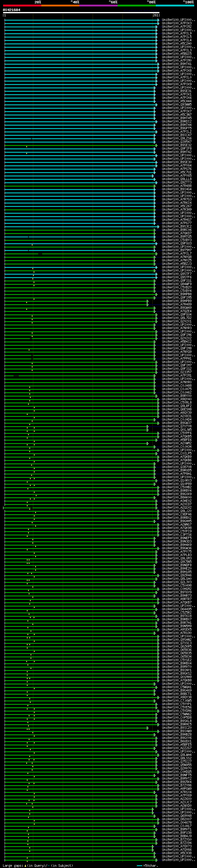Select the UniRef100_A5CA44 label

coord(177,101)
